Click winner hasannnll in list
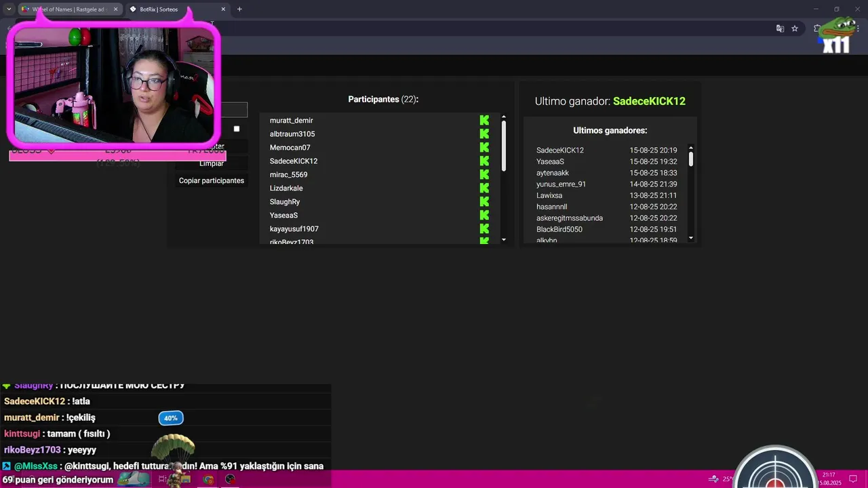This screenshot has width=868, height=488. pos(552,207)
